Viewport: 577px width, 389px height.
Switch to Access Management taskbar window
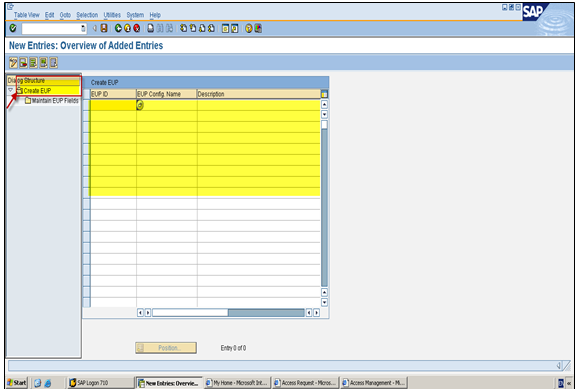pyautogui.click(x=374, y=383)
